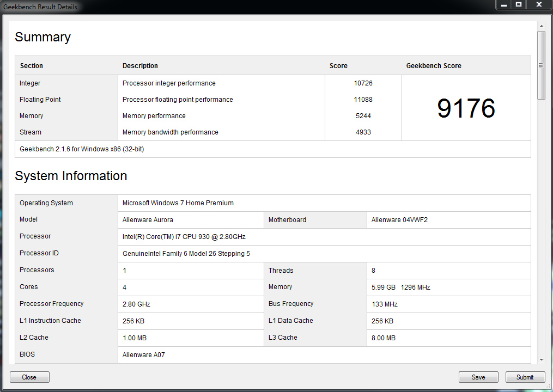Select the Alienware Aurora model cell
553x392 pixels.
(x=191, y=220)
